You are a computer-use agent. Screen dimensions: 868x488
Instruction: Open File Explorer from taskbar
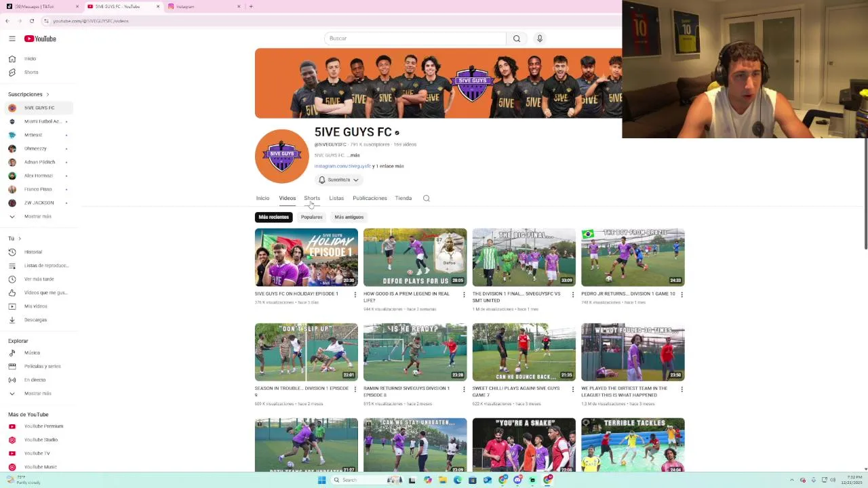[442, 480]
